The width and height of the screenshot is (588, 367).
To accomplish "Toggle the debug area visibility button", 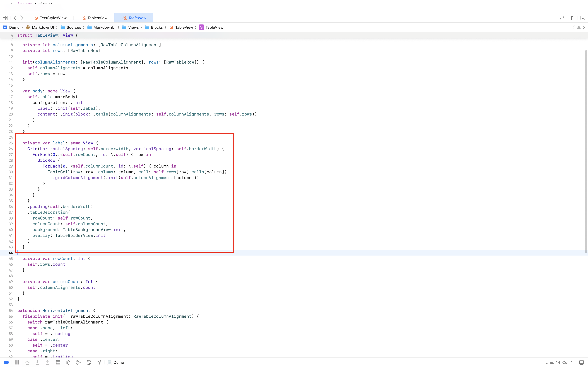I will pyautogui.click(x=581, y=362).
